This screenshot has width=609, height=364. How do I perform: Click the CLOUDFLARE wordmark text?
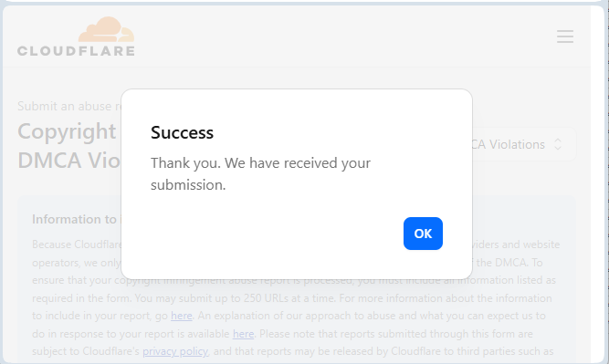tap(76, 51)
